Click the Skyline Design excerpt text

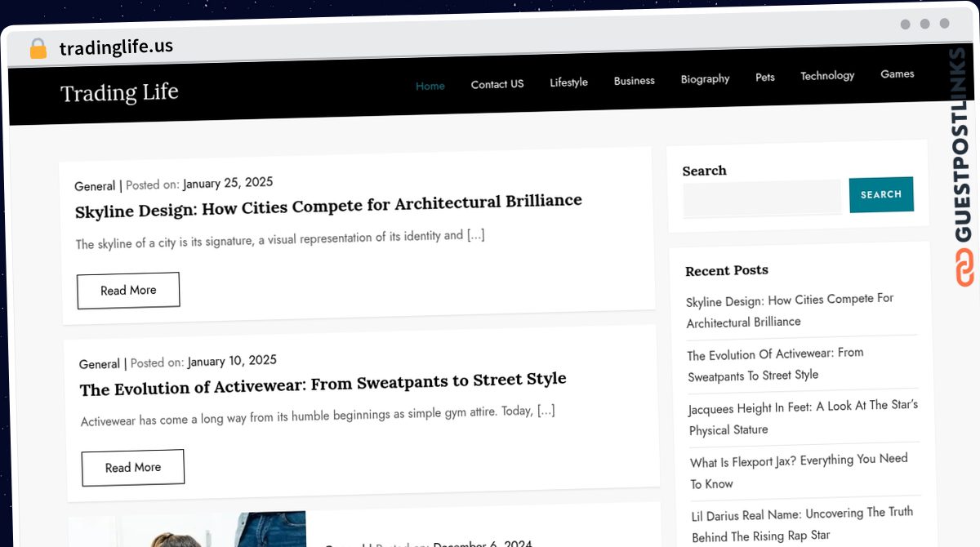click(x=280, y=239)
